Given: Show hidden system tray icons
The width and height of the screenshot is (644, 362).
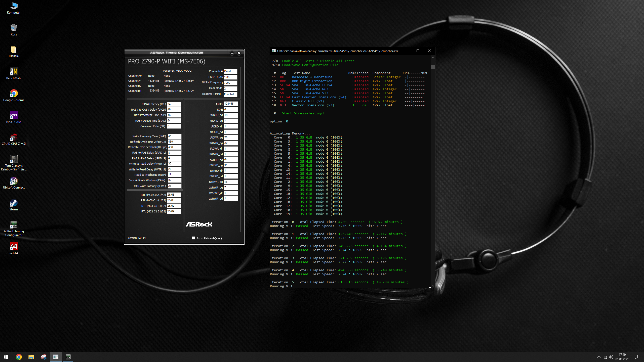Looking at the screenshot, I should click(x=599, y=357).
